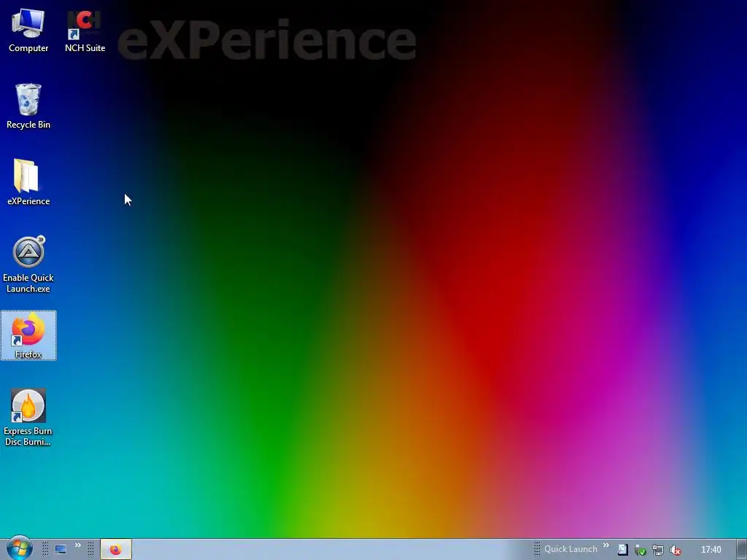Select the Enable Quick Launch.exe icon
This screenshot has width=747, height=560.
coord(28,264)
